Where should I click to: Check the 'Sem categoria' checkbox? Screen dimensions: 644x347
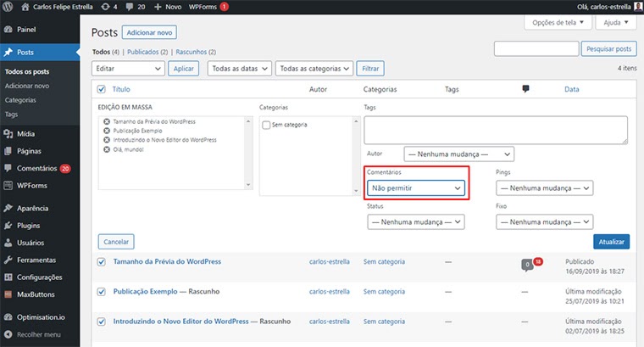pyautogui.click(x=266, y=125)
